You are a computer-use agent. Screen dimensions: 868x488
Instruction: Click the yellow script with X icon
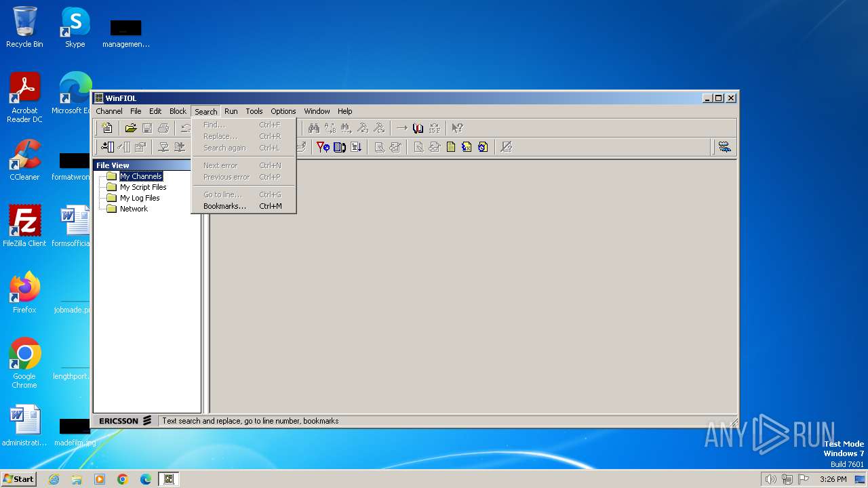467,146
